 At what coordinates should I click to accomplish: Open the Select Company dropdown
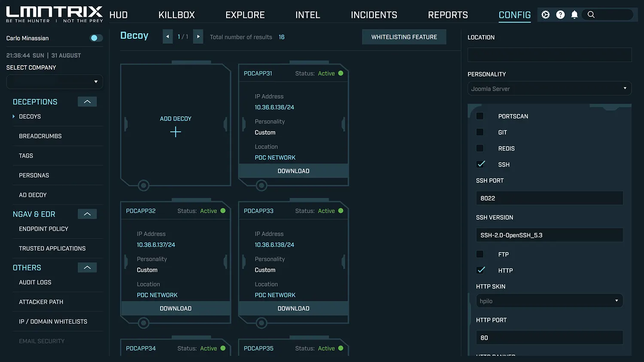[55, 81]
